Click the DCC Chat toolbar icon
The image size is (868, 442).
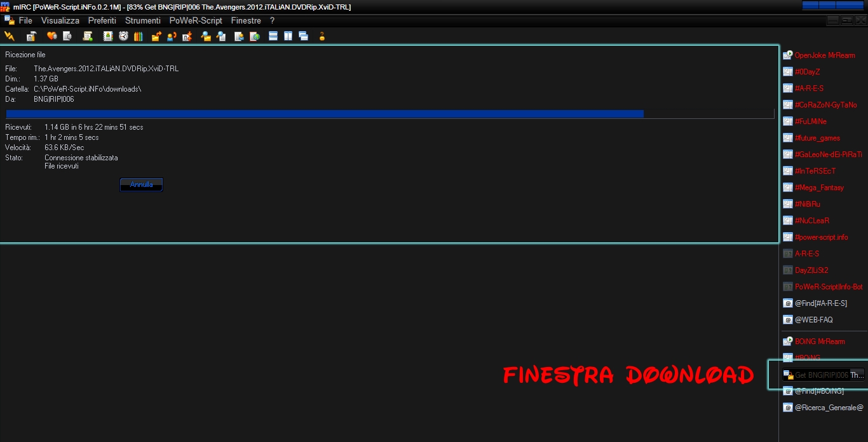[172, 36]
